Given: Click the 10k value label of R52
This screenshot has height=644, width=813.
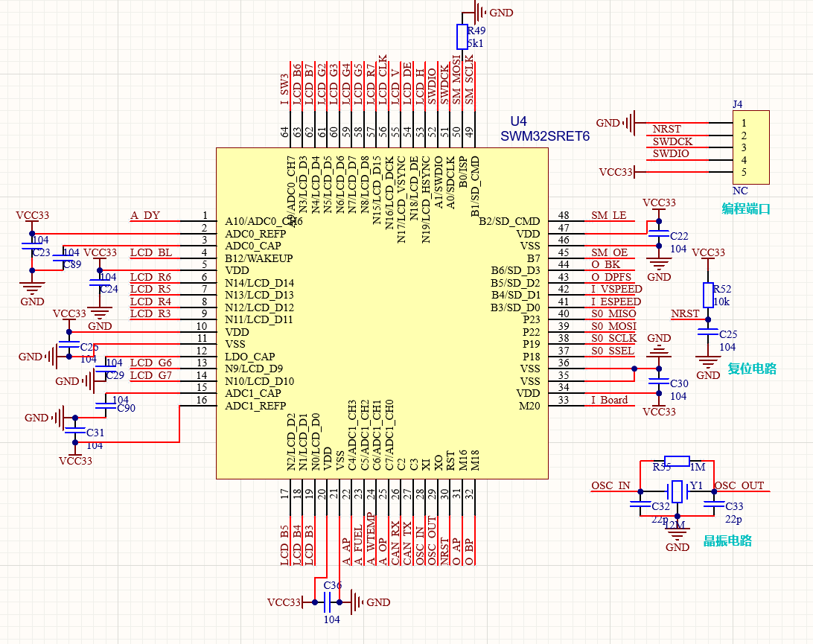Looking at the screenshot, I should [721, 302].
